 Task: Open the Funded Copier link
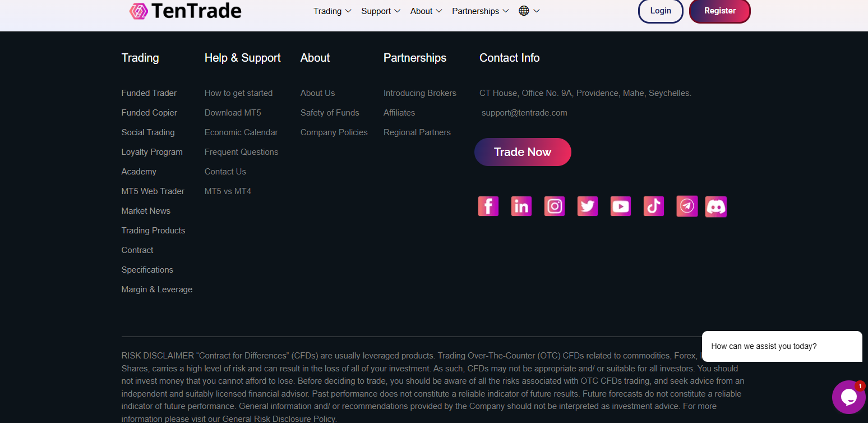149,113
